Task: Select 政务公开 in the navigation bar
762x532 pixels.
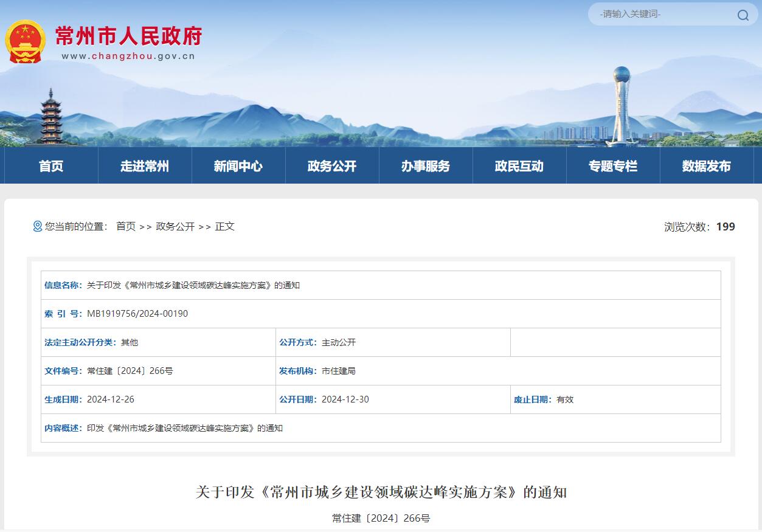Action: pyautogui.click(x=332, y=166)
